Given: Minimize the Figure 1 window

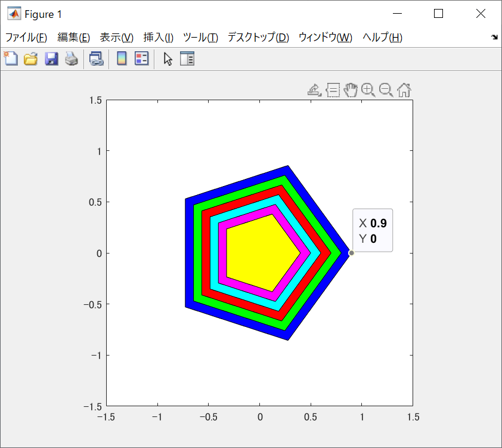Looking at the screenshot, I should click(x=397, y=14).
